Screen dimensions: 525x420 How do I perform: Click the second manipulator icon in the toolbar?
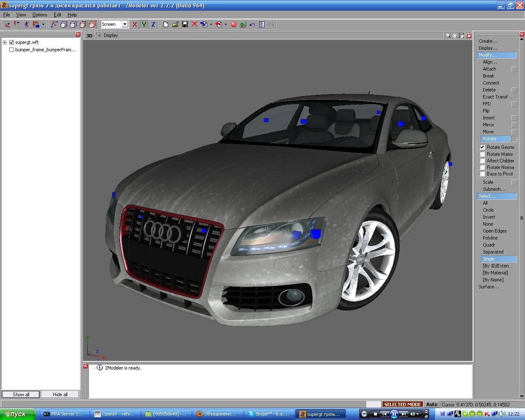coord(17,25)
